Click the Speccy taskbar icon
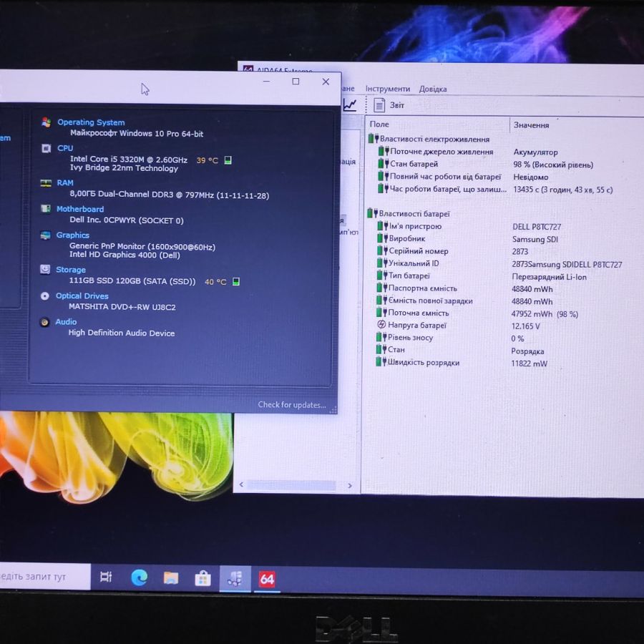644x644 pixels. tap(235, 579)
